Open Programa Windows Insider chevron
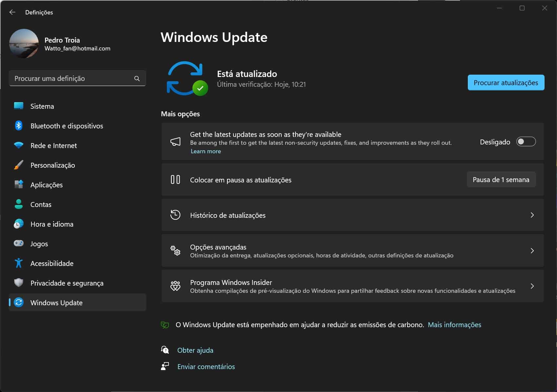The width and height of the screenshot is (557, 392). tap(532, 286)
